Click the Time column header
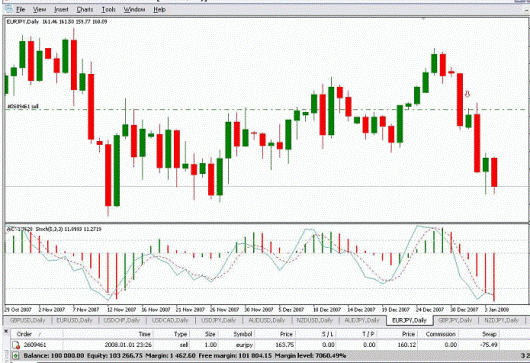Viewport: 530px width, 363px height. point(144,334)
